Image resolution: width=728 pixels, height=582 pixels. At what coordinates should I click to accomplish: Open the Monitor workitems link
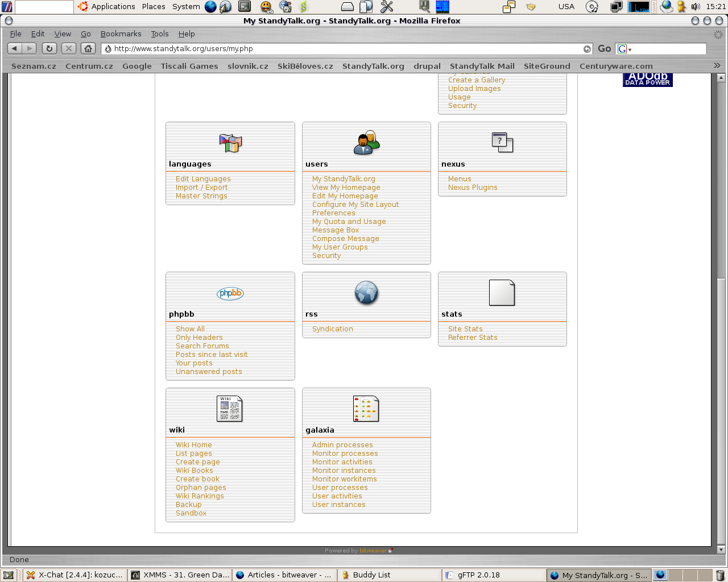pos(344,479)
